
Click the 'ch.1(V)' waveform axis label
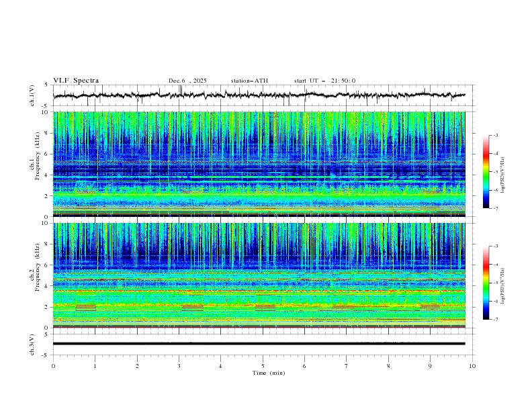click(32, 95)
